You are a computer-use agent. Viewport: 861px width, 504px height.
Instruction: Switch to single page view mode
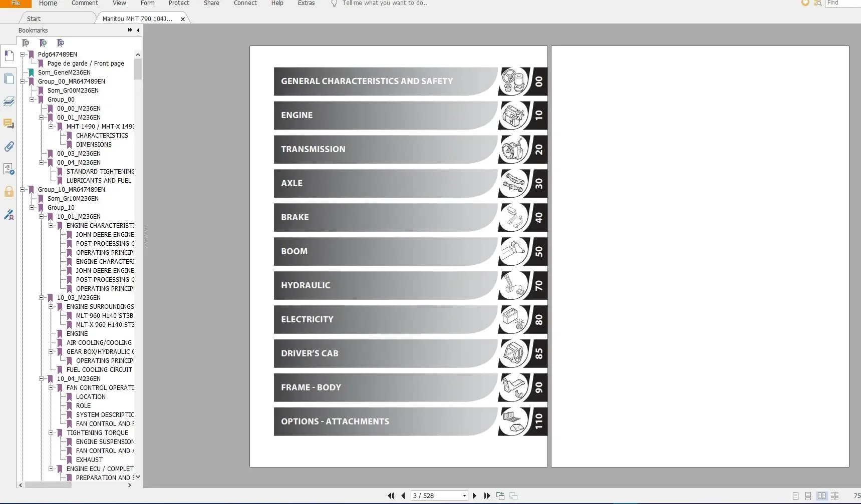[795, 495]
